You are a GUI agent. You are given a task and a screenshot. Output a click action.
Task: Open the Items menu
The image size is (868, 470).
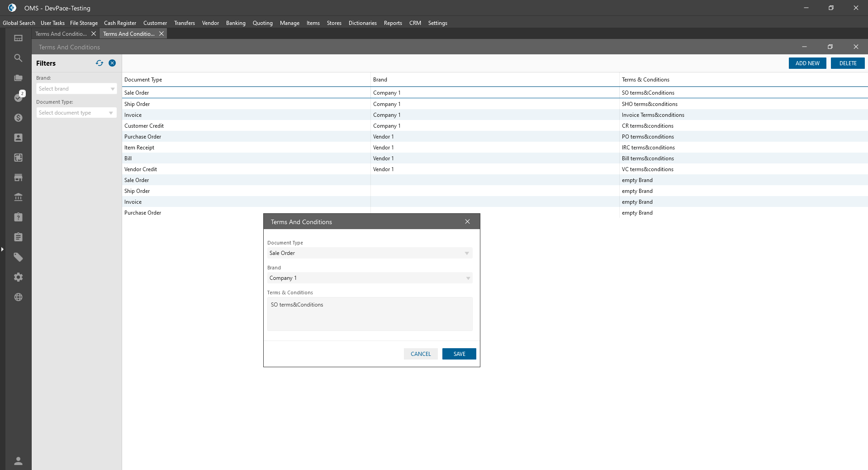(x=313, y=23)
